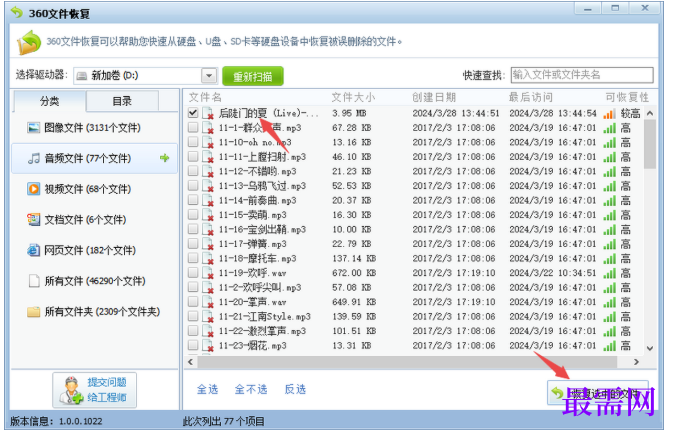Sort by 最后访问 column header
The image size is (674, 433).
[531, 97]
